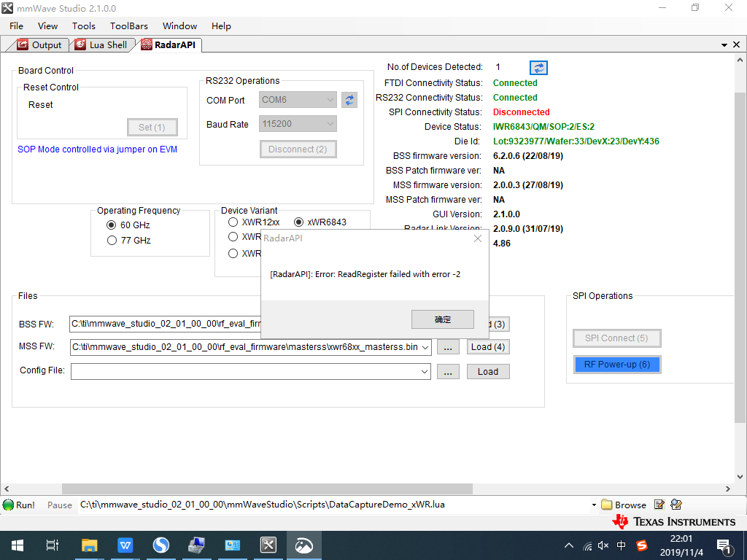The image size is (747, 560).
Task: Expand the Config File dropdown
Action: pyautogui.click(x=425, y=372)
